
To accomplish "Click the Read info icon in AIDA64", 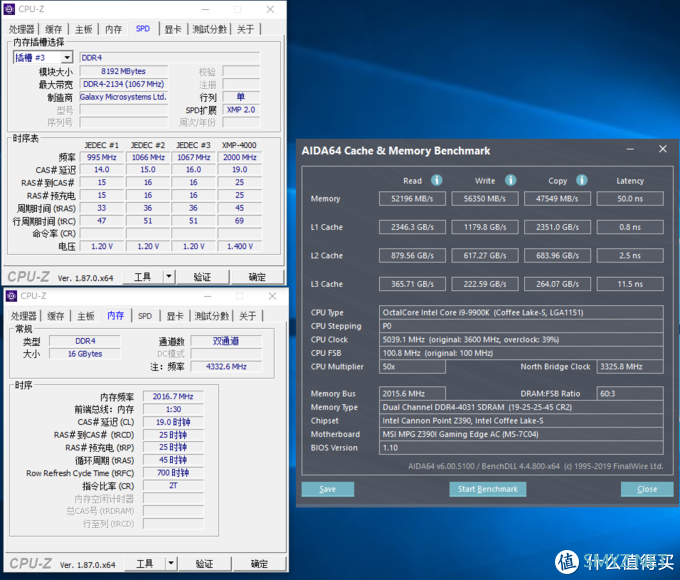I will [x=436, y=180].
